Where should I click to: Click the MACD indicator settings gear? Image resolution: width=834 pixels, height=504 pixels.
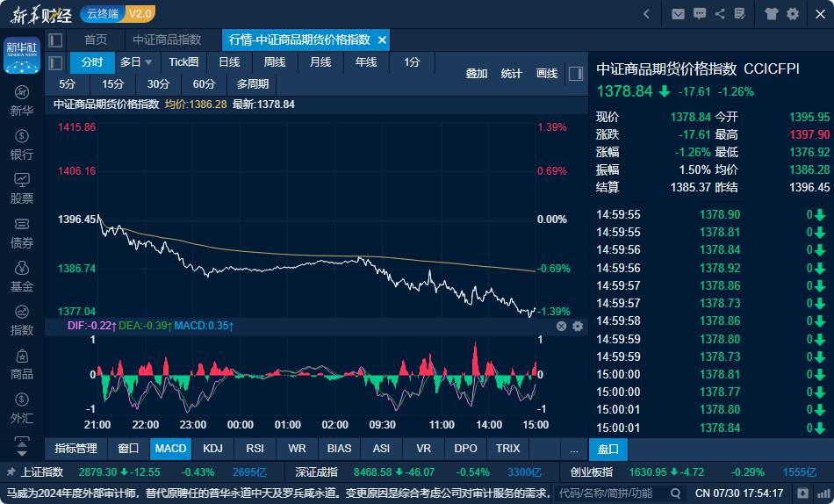tap(578, 326)
